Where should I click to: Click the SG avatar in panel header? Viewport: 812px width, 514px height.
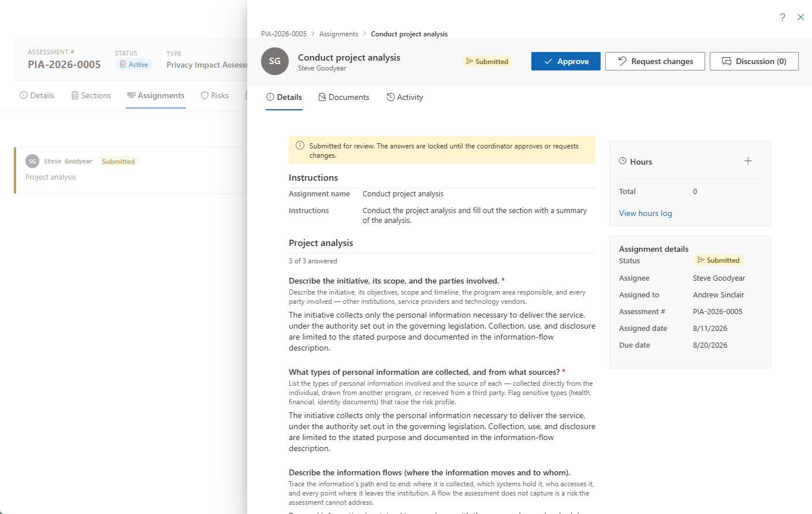275,61
